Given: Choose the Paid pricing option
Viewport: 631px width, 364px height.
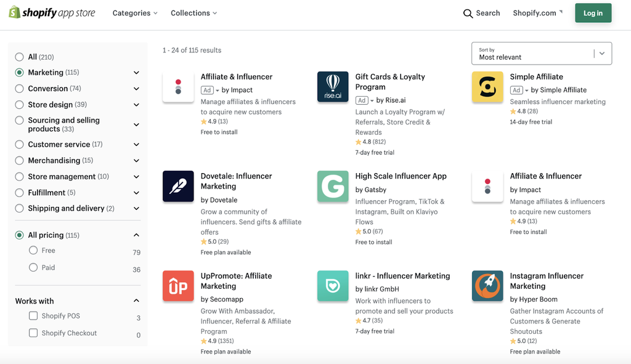Looking at the screenshot, I should (x=33, y=267).
